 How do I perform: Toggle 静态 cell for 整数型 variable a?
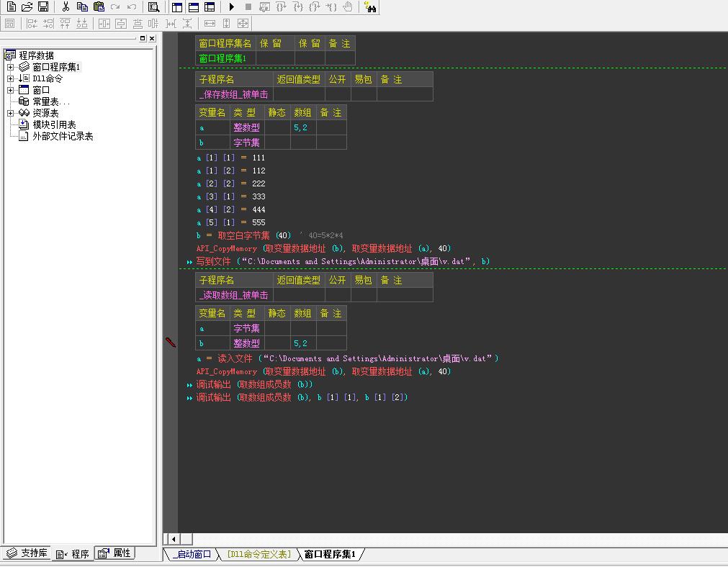tap(277, 127)
